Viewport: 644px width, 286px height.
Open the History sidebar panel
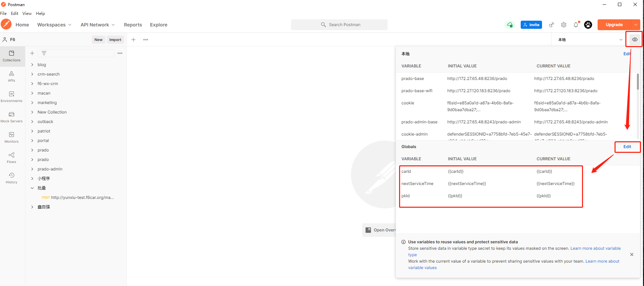pyautogui.click(x=12, y=178)
